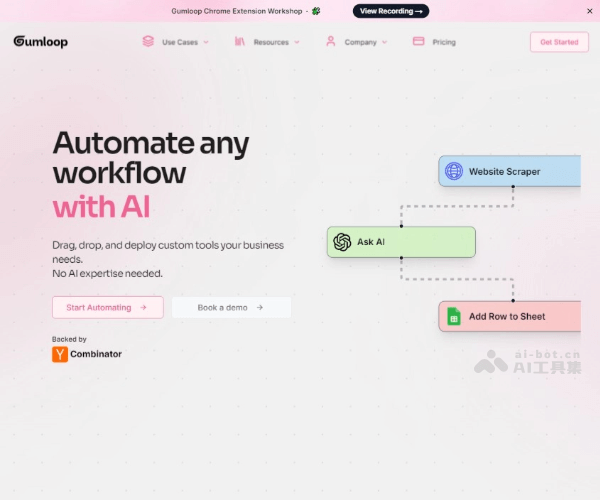600x500 pixels.
Task: Click the View Recording banner button
Action: [x=391, y=11]
